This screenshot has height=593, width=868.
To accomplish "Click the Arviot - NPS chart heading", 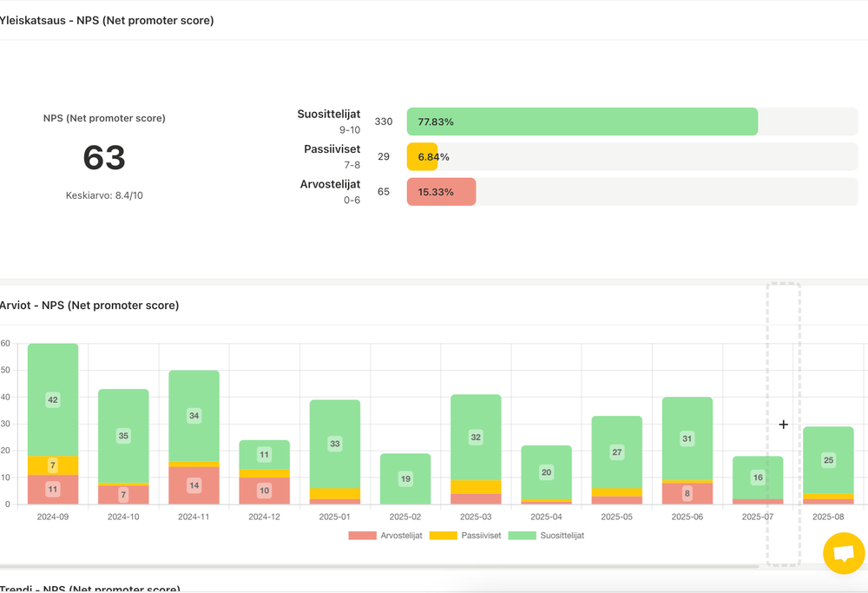I will tap(89, 306).
